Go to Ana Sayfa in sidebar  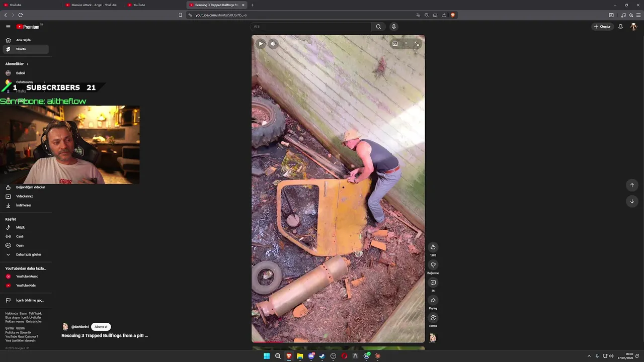coord(25,40)
